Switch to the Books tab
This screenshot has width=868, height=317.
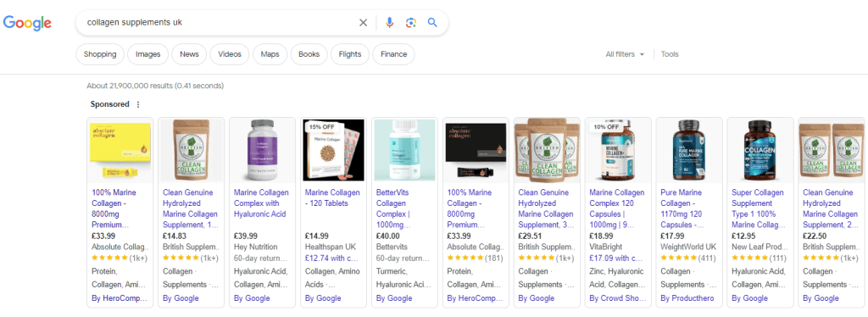tap(309, 54)
